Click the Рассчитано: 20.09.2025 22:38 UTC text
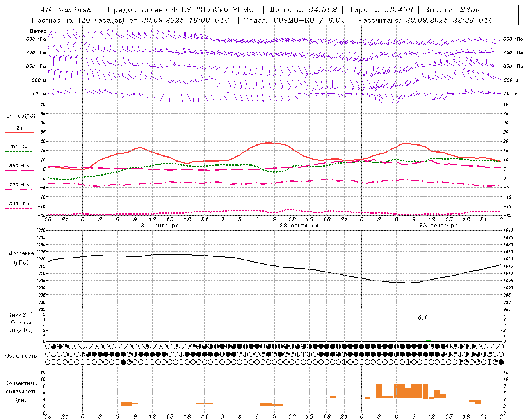Viewport: 525px width, 420px height. coord(426,20)
